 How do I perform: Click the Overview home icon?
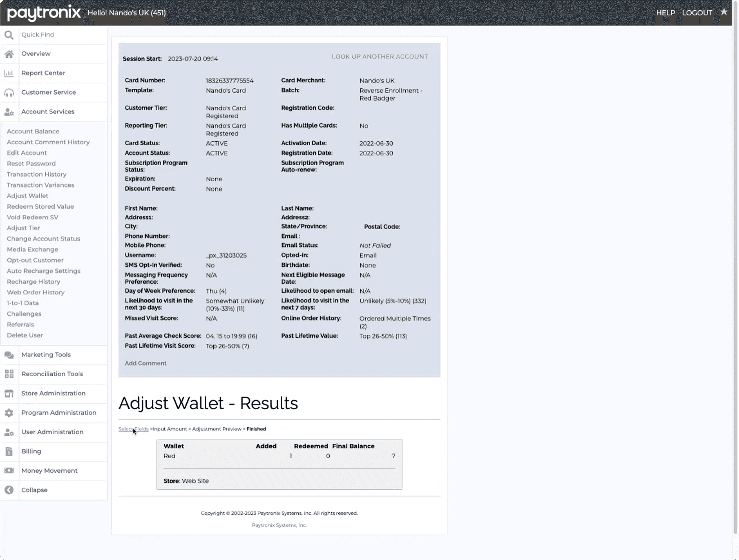9,54
